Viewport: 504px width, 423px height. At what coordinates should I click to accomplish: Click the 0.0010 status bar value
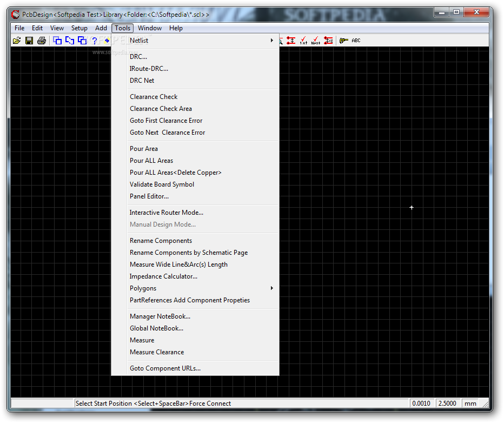pos(421,404)
